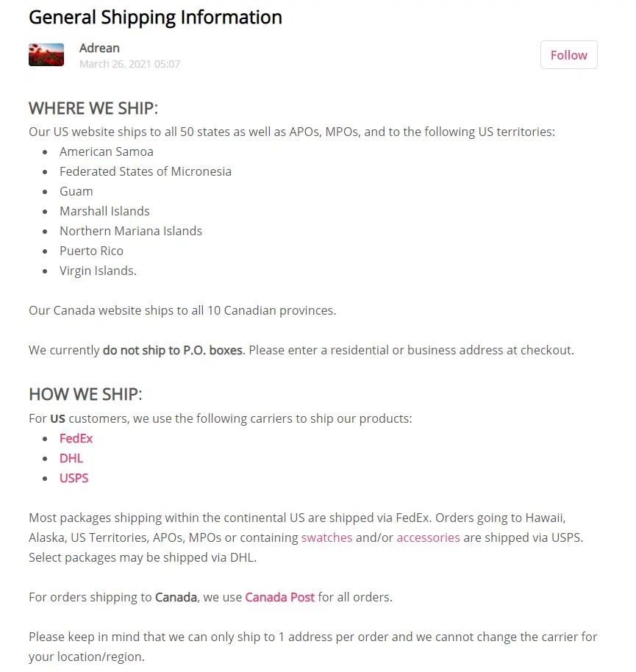The width and height of the screenshot is (636, 672).
Task: Click the American Samoa list item
Action: (x=107, y=151)
